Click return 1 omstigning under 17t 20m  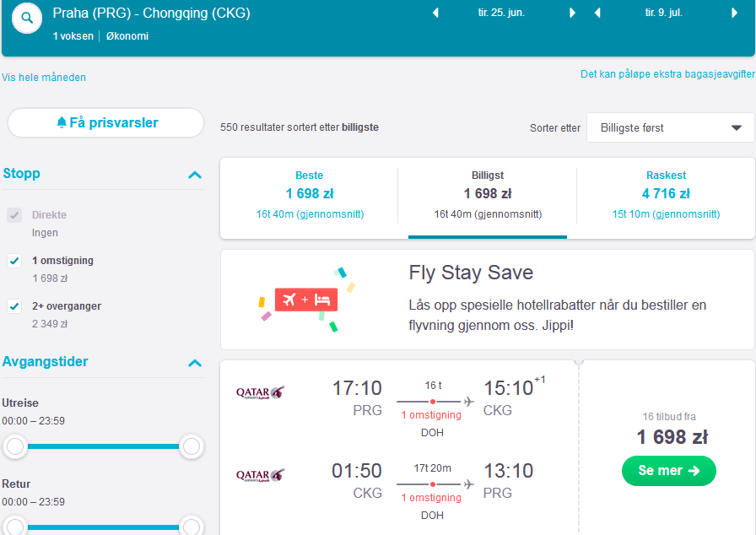click(431, 498)
